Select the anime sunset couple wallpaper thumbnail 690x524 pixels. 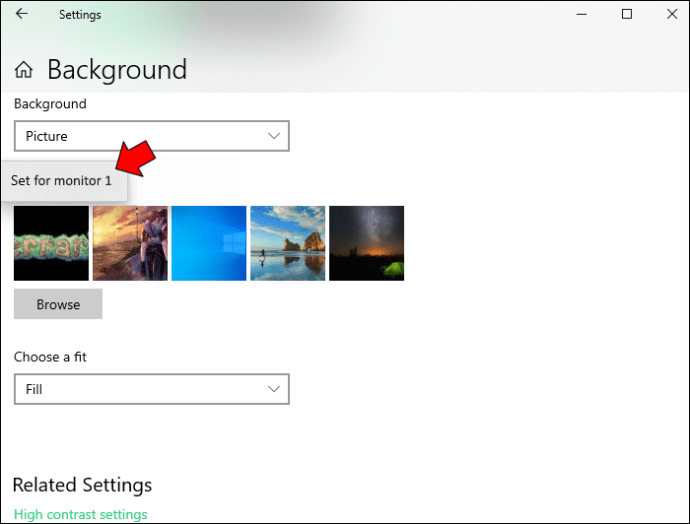coord(130,243)
